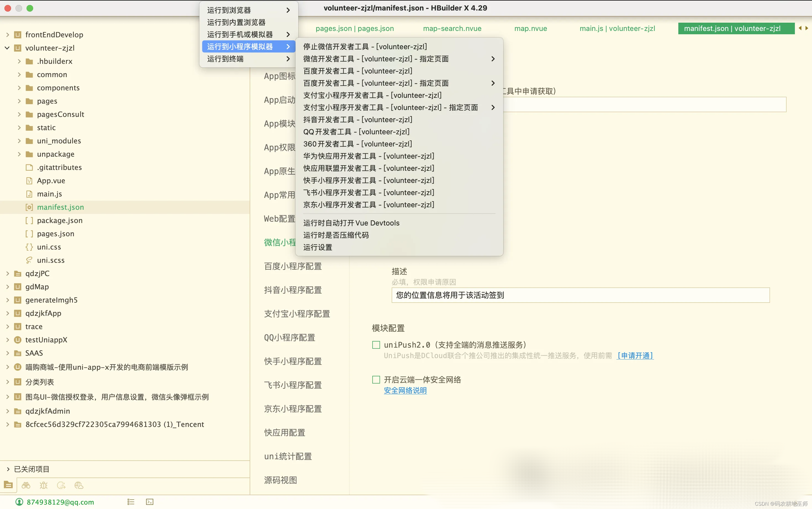Image resolution: width=812 pixels, height=509 pixels.
Task: Click the project manager folder icon
Action: tap(8, 485)
